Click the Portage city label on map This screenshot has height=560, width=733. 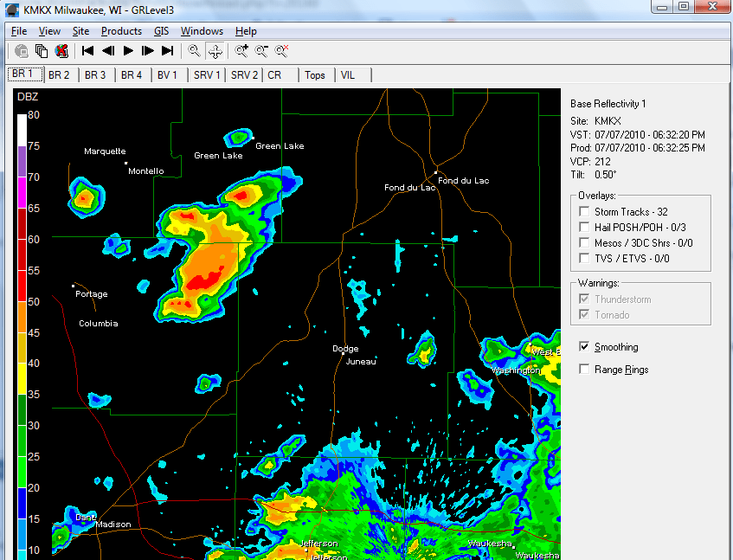click(91, 294)
